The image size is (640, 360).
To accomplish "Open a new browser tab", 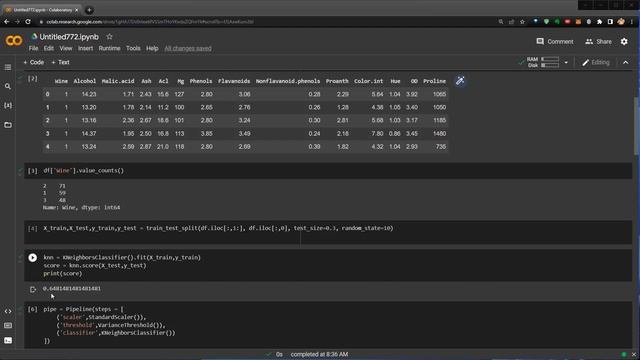I will 89,10.
